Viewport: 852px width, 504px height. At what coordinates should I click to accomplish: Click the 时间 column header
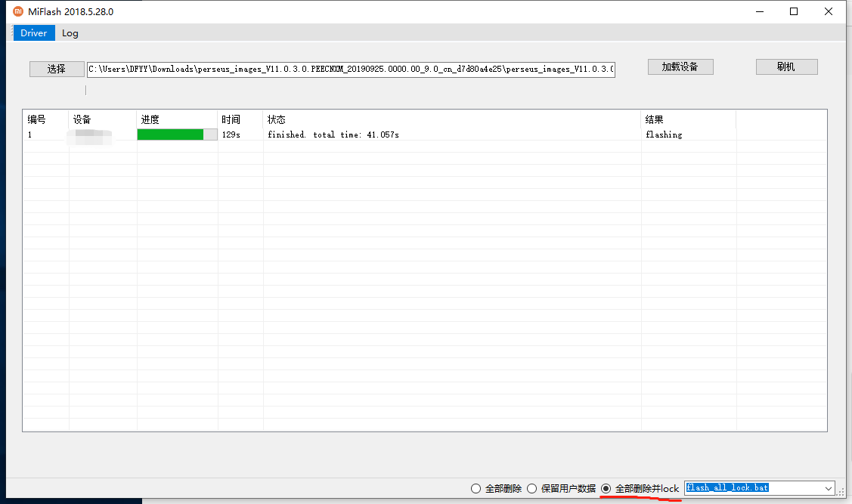point(240,119)
